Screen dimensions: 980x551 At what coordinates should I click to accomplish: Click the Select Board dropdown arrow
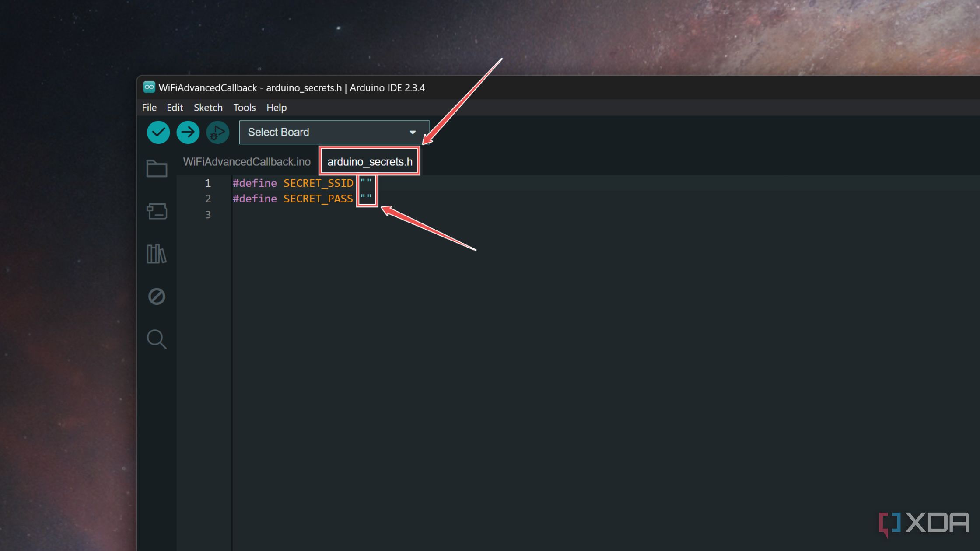[412, 132]
